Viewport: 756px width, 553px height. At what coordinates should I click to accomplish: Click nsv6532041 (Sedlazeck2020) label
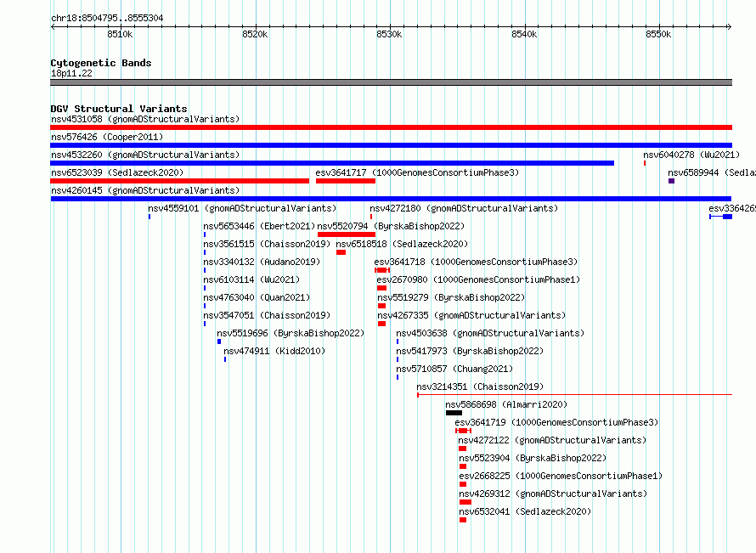click(x=525, y=511)
